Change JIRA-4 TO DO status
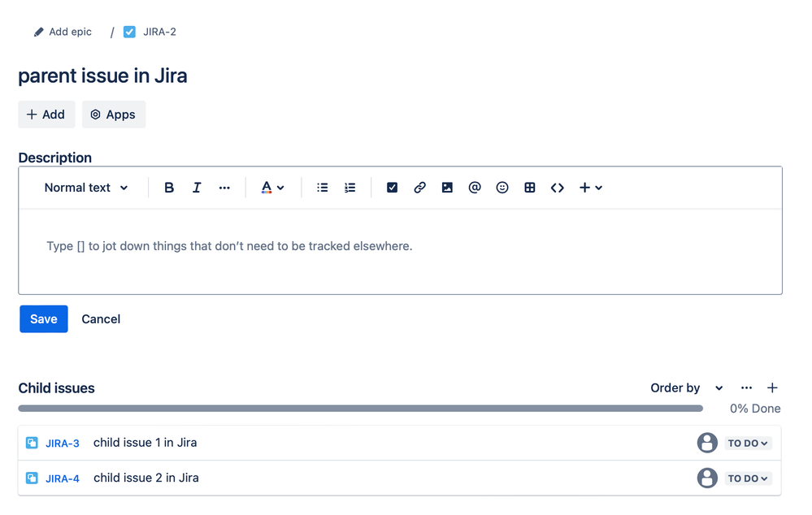This screenshot has height=515, width=812. pos(748,478)
